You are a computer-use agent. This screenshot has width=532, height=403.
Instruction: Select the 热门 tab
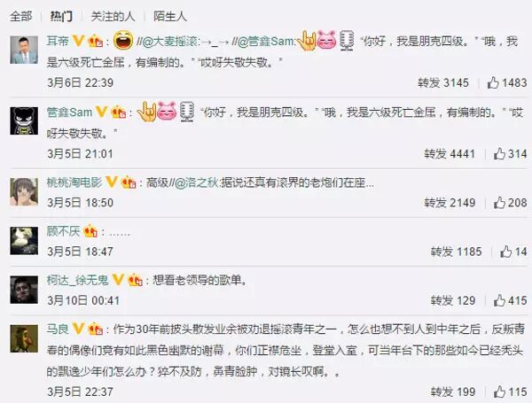61,16
